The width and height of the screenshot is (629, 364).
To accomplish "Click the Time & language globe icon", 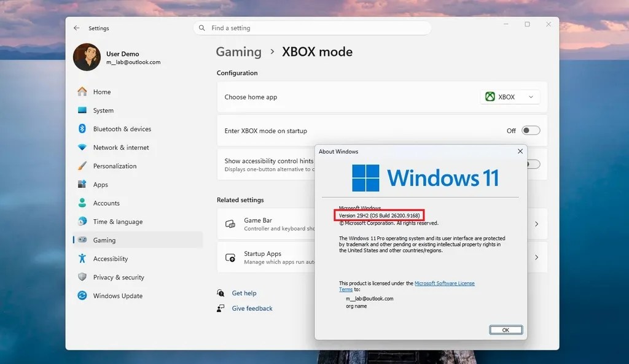I will point(82,222).
